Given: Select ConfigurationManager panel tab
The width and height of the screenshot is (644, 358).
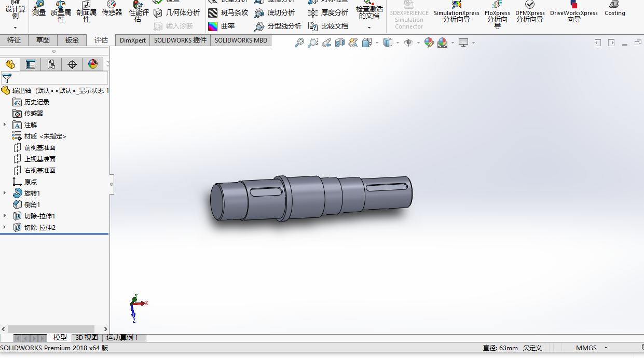Looking at the screenshot, I should point(51,64).
